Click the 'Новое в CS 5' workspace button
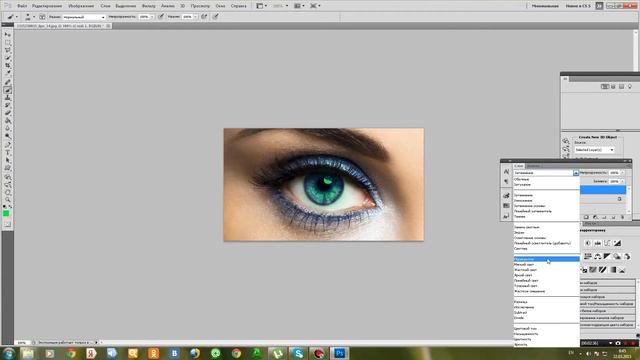The width and height of the screenshot is (640, 360). click(578, 6)
